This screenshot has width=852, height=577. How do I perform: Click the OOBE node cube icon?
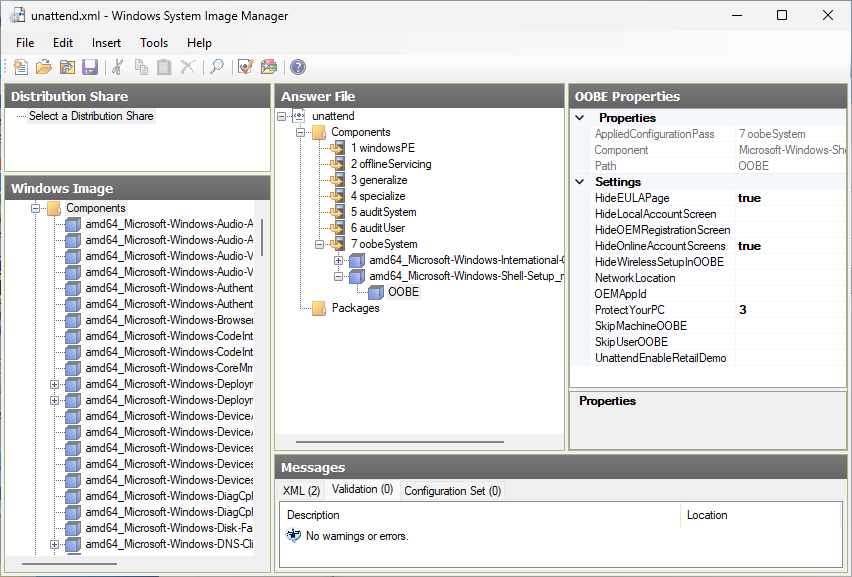pyautogui.click(x=376, y=292)
